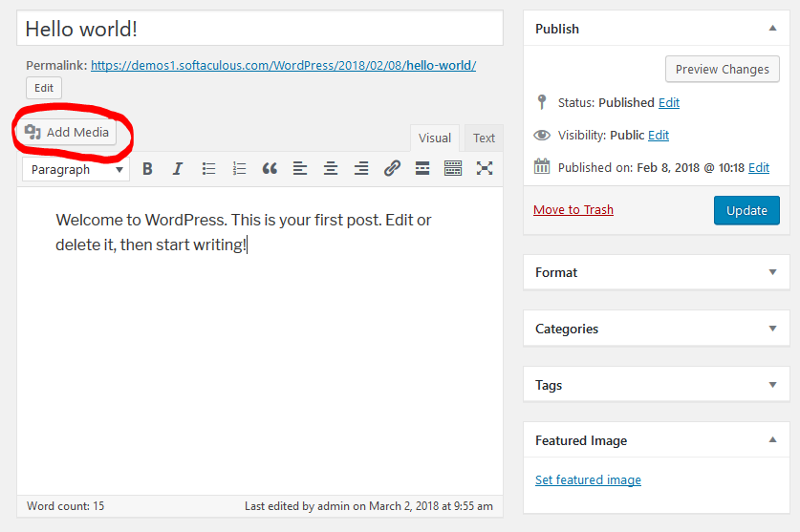Switch to the Text editor tab
The image size is (800, 532).
click(x=484, y=138)
